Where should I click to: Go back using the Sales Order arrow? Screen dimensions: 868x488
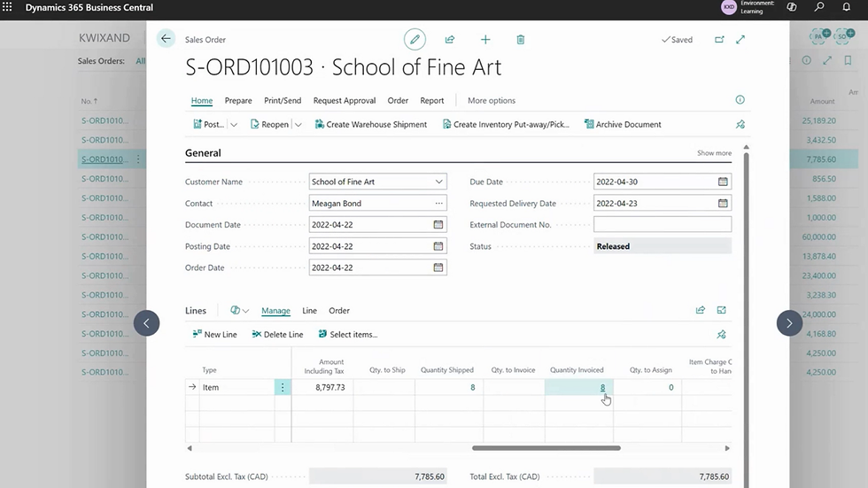[x=166, y=39]
